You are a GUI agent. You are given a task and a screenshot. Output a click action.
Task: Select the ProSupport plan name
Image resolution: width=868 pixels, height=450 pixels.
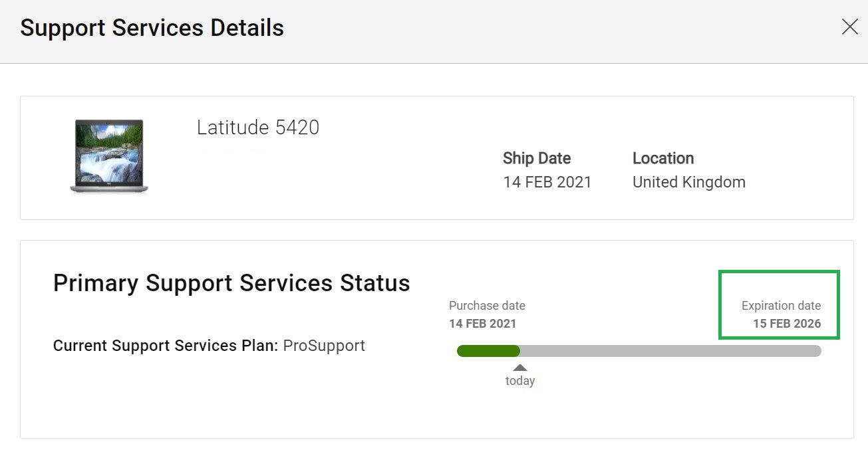324,346
